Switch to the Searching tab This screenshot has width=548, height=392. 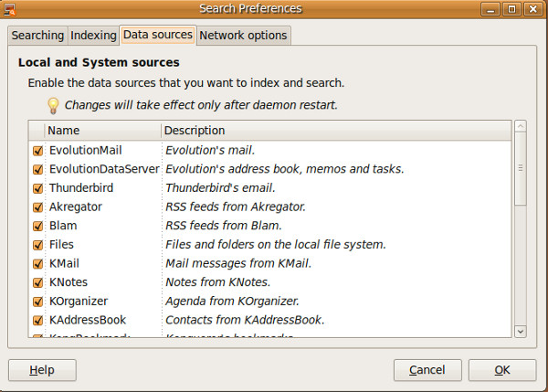[x=37, y=36]
